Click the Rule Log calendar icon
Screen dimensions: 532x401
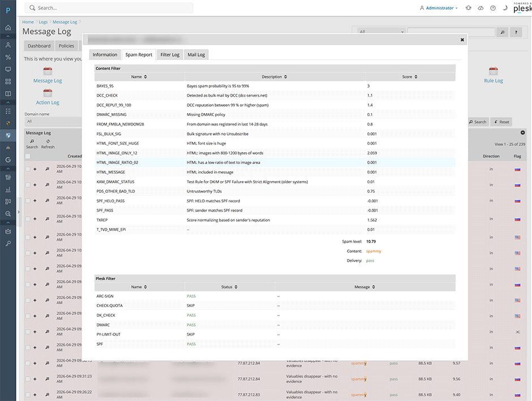(x=494, y=71)
